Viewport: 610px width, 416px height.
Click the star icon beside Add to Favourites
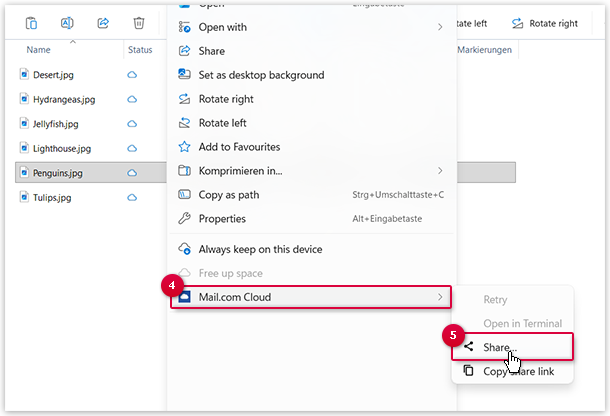[184, 147]
